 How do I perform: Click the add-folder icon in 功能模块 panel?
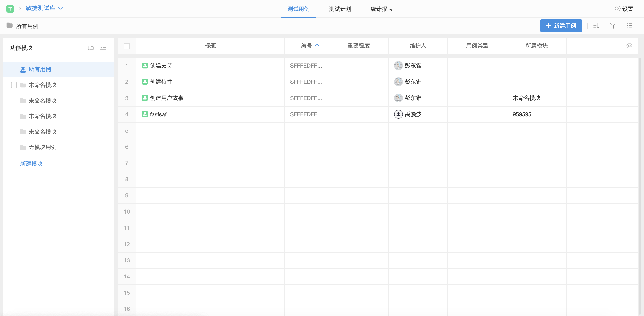tap(90, 48)
